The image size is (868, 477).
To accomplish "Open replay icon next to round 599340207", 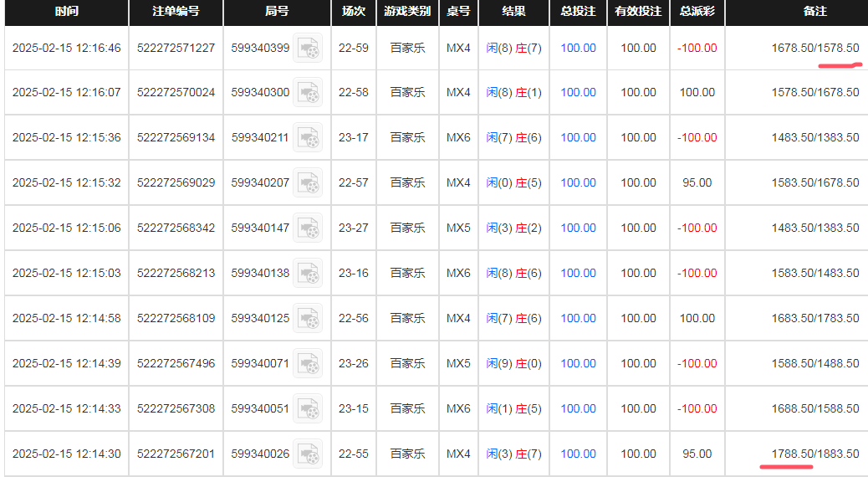I will (x=308, y=183).
